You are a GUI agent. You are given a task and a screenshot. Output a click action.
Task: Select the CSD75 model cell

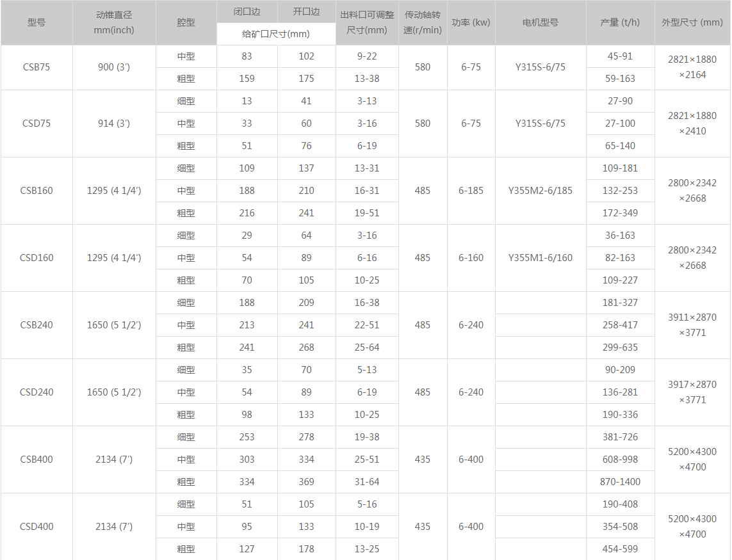tap(37, 123)
